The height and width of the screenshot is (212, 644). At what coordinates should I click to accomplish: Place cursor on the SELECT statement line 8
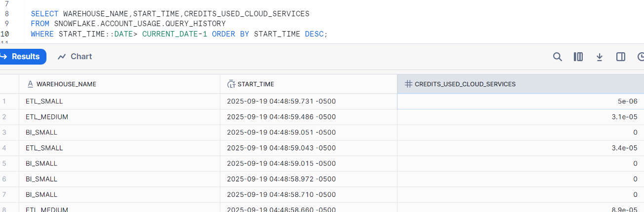tap(170, 14)
